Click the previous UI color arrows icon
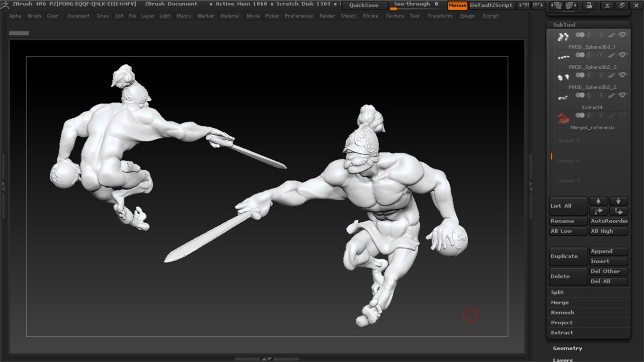This screenshot has width=644, height=362. point(524,6)
